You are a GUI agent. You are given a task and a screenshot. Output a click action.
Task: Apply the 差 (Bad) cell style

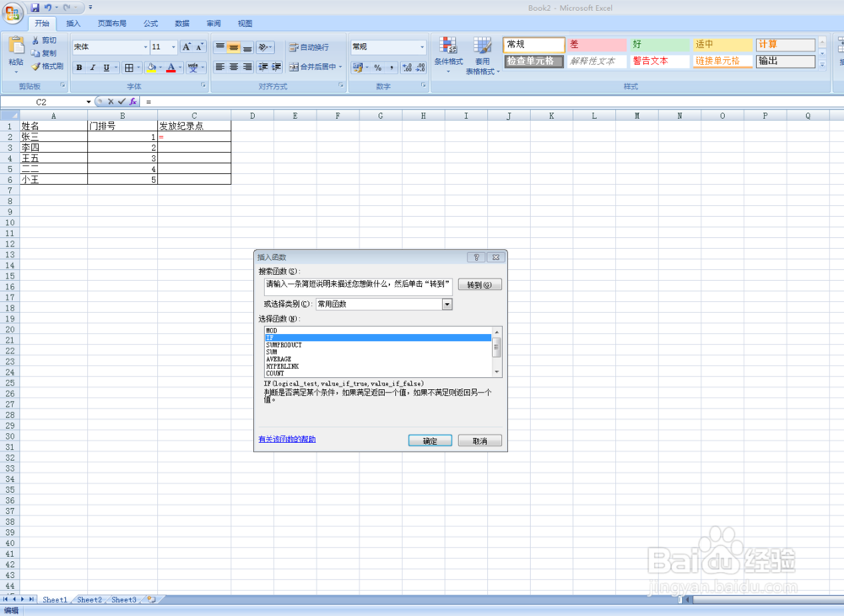pyautogui.click(x=597, y=44)
